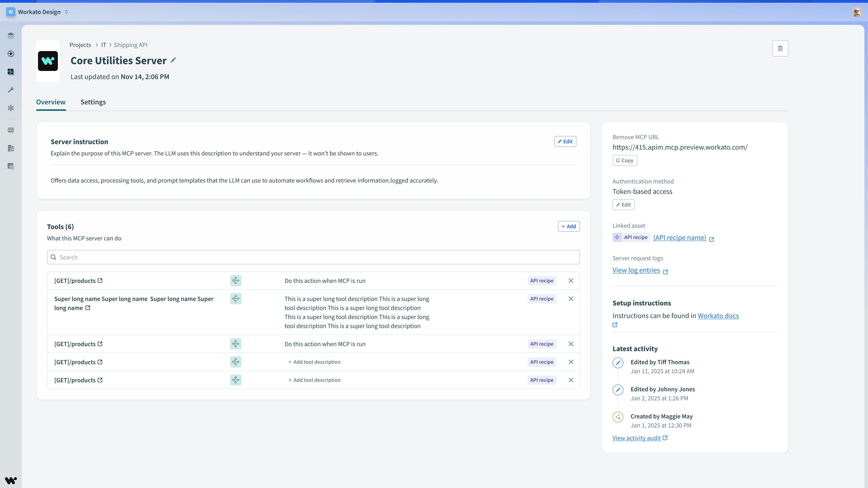Click in the tools Search field
Screen dimensions: 868x488
tap(313, 257)
